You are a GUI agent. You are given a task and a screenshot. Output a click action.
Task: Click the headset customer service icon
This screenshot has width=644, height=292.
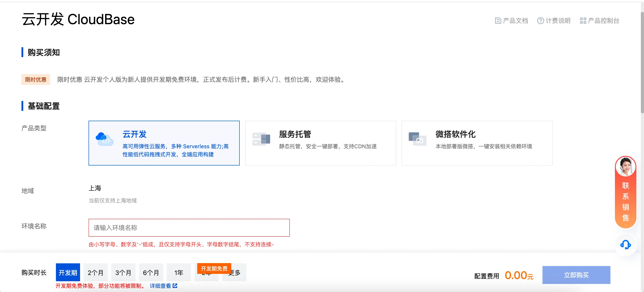[625, 245]
